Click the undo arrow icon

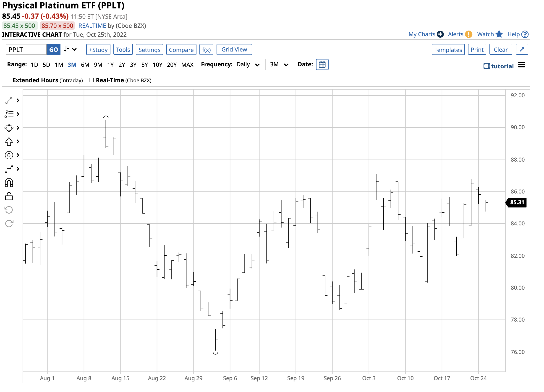[9, 210]
